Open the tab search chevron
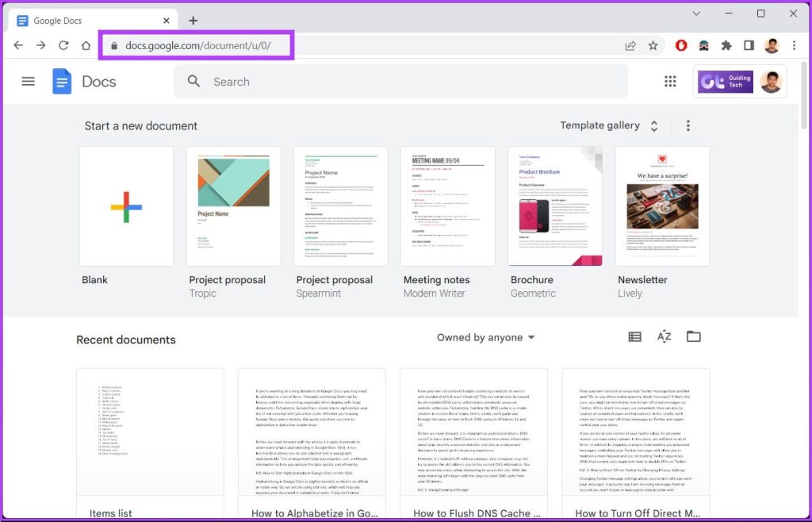 pyautogui.click(x=696, y=14)
